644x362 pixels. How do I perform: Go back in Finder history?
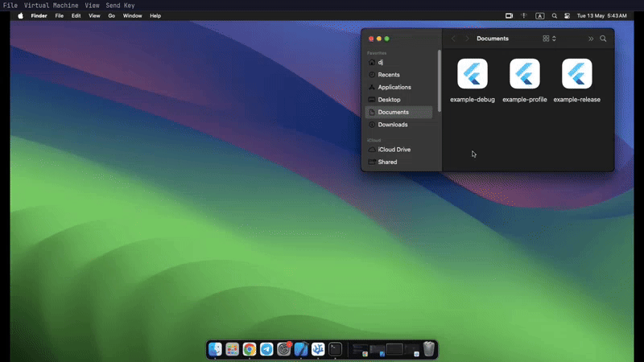(453, 39)
